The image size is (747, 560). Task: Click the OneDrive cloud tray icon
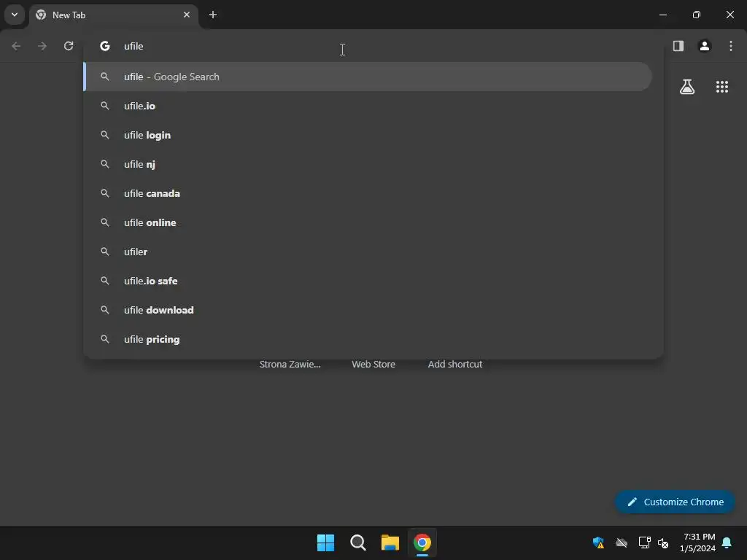(622, 542)
